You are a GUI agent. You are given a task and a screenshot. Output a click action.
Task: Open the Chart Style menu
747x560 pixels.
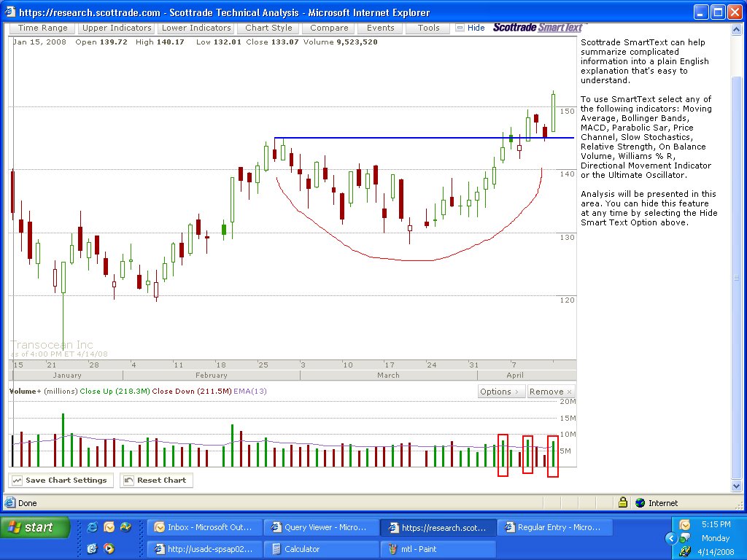[268, 28]
